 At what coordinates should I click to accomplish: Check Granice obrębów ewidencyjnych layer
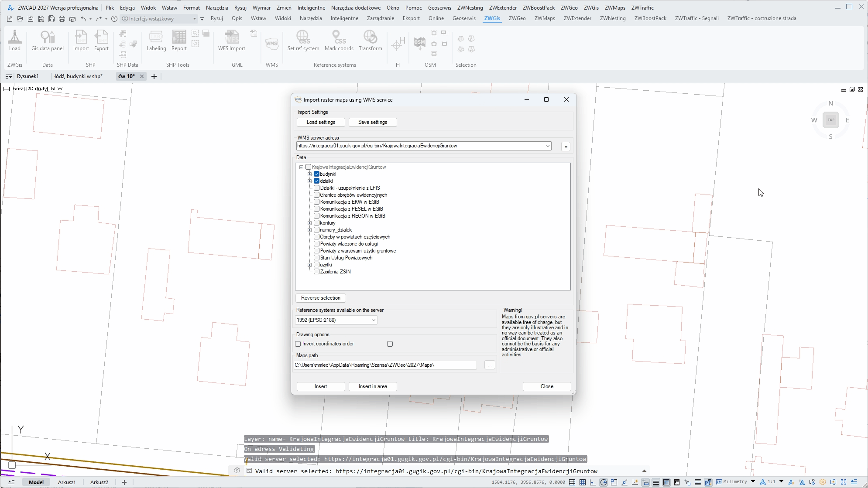[x=317, y=195]
